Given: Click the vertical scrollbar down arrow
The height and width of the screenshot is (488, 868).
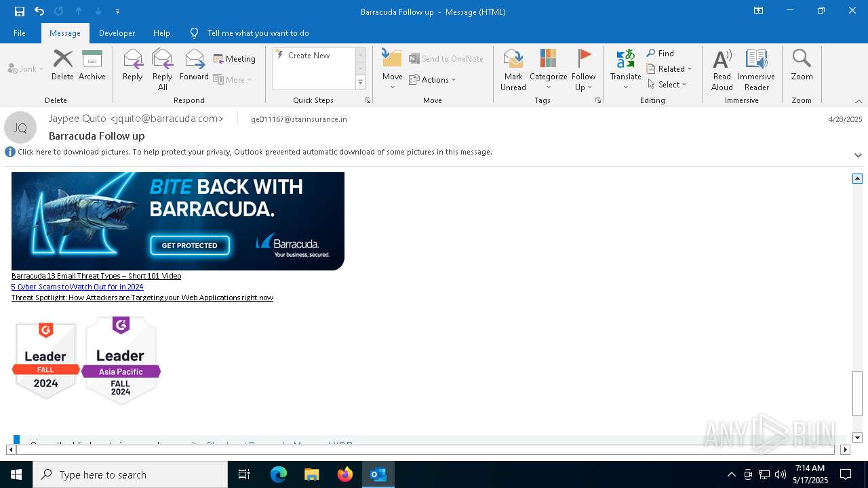Looking at the screenshot, I should (x=857, y=437).
